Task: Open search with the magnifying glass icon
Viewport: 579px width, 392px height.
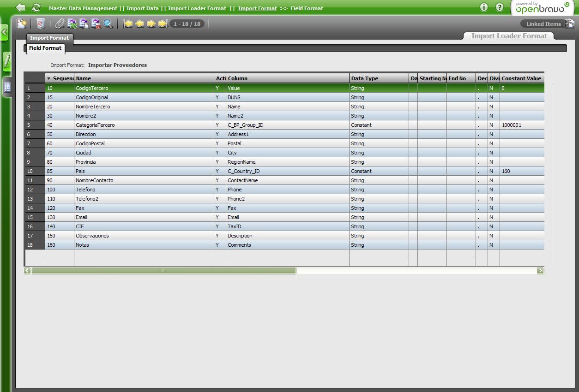Action: pos(108,24)
